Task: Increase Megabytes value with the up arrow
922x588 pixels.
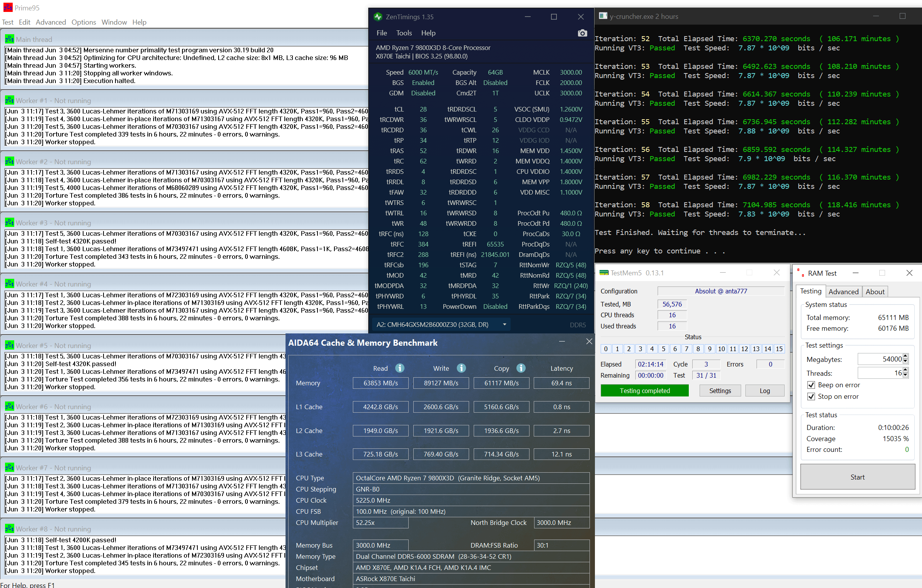Action: (x=905, y=356)
